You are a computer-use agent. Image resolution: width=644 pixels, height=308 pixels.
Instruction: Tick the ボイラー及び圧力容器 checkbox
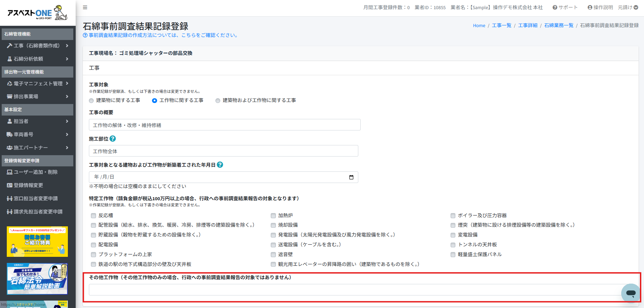coord(453,215)
